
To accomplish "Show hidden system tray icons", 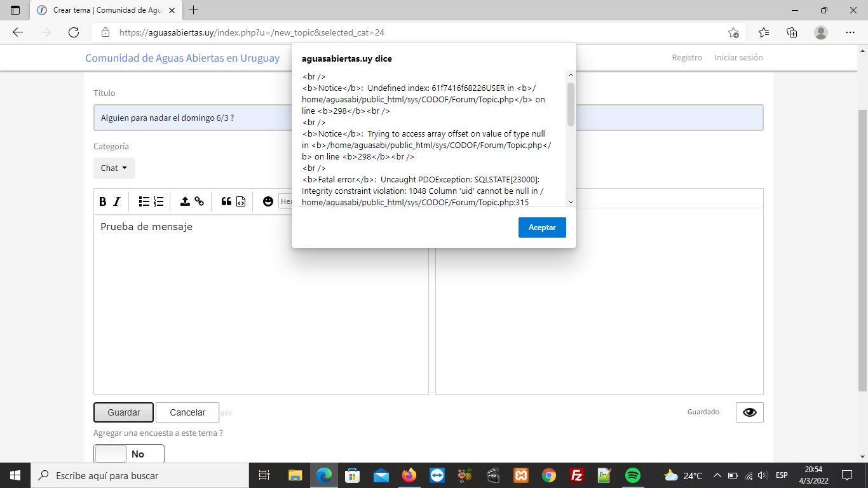I will [717, 475].
